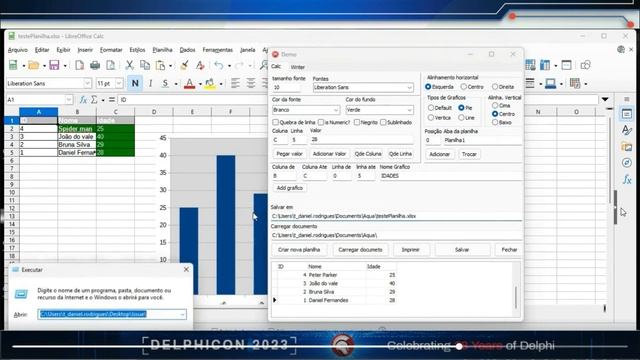Open the Fontes combo box in Demo
The width and height of the screenshot is (640, 360).
[x=363, y=87]
